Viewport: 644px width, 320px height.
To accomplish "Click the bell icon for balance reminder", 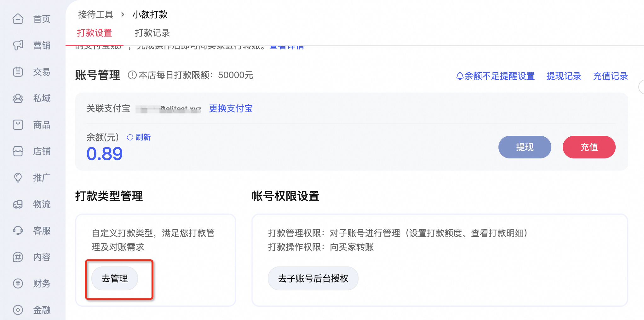I will [x=460, y=76].
